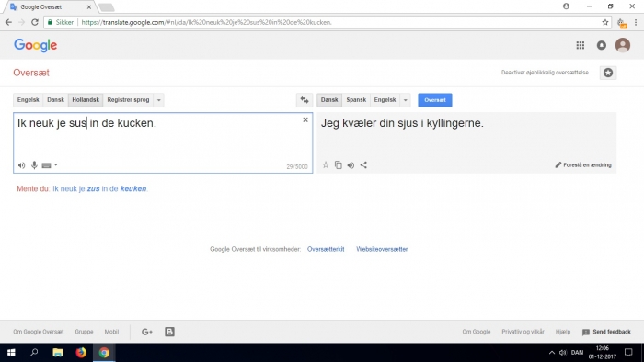
Task: Star the translation to save it
Action: coord(326,164)
